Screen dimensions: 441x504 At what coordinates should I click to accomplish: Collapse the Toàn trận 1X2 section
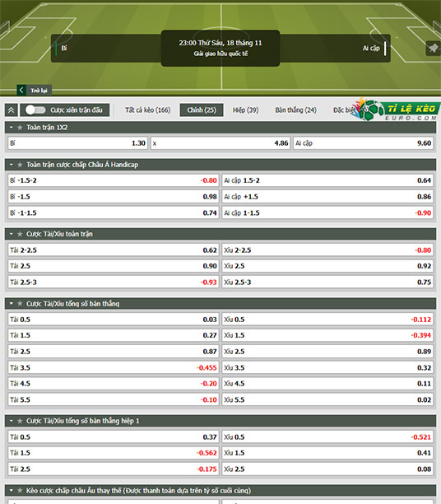[x=12, y=128]
